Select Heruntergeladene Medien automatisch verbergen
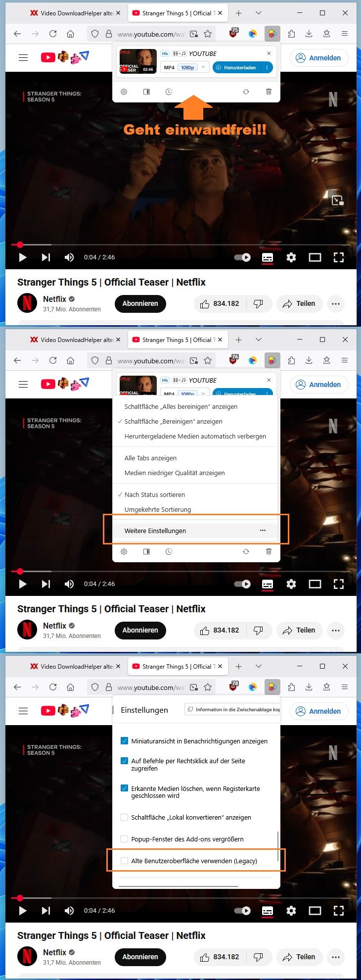Screen dimensions: 361x980 (x=195, y=436)
